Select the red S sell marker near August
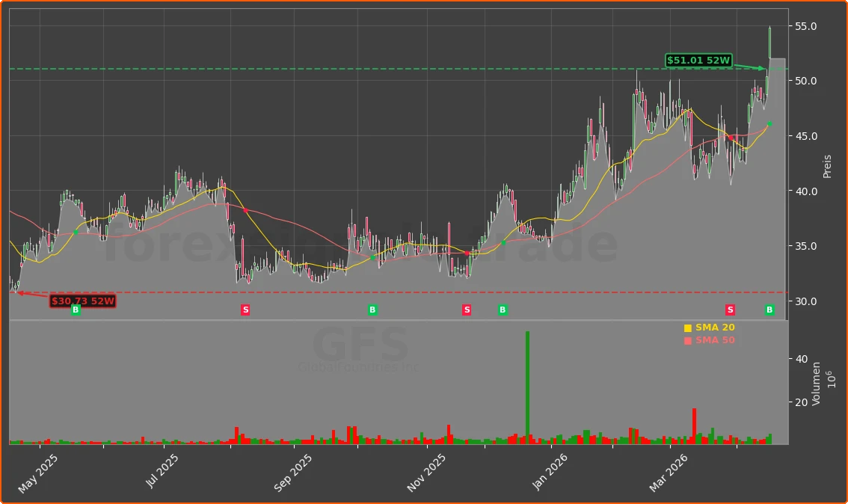This screenshot has height=504, width=848. click(x=245, y=310)
